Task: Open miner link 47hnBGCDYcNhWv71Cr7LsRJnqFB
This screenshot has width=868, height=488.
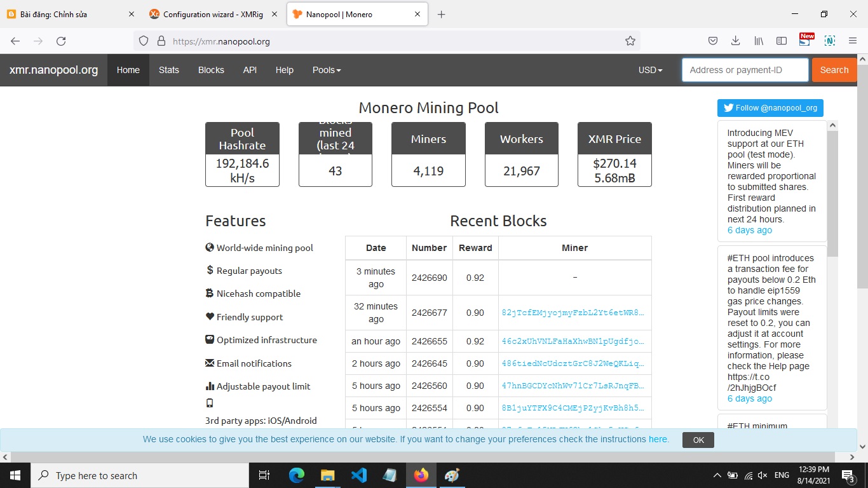Action: [573, 386]
